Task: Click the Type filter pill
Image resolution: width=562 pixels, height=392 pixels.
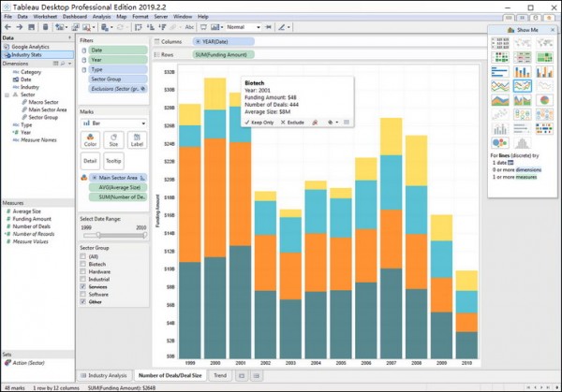Action: pyautogui.click(x=118, y=69)
